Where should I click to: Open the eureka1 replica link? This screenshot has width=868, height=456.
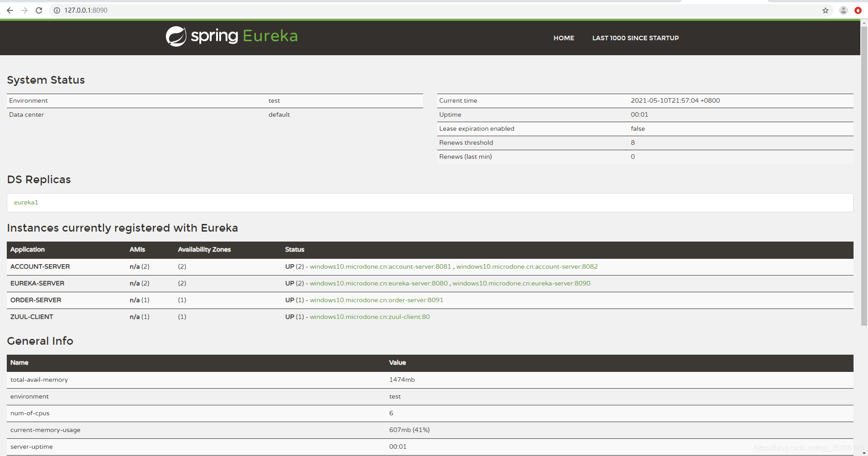pyautogui.click(x=26, y=202)
